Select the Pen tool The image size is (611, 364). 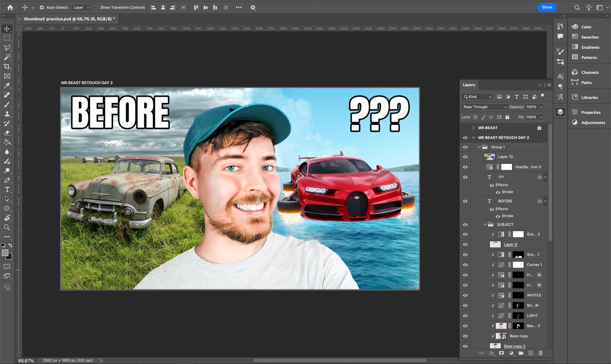(7, 180)
